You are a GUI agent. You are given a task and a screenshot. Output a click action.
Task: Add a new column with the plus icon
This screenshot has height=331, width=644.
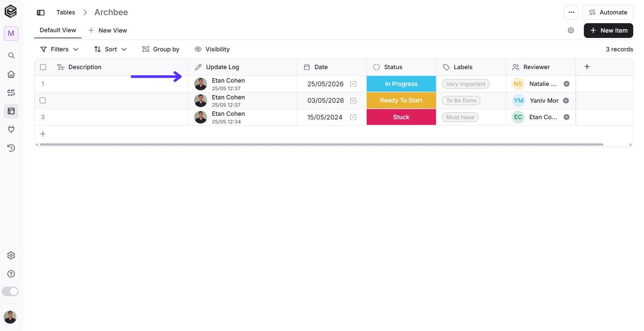(x=587, y=67)
